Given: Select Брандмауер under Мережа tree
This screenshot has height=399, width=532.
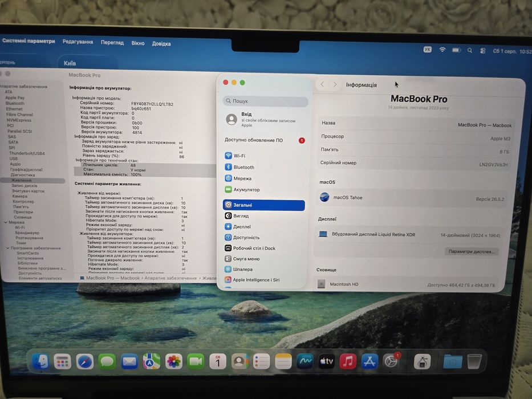Looking at the screenshot, I should coord(27,233).
